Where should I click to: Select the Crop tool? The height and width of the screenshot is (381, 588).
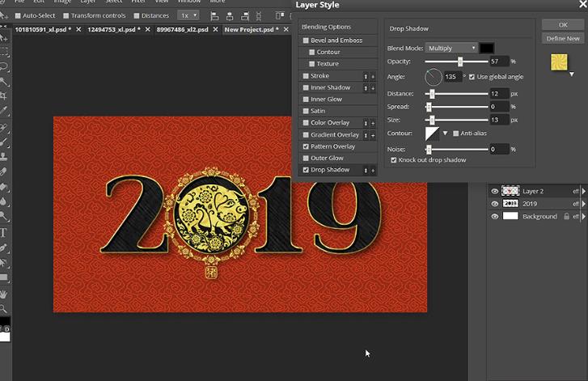click(3, 95)
